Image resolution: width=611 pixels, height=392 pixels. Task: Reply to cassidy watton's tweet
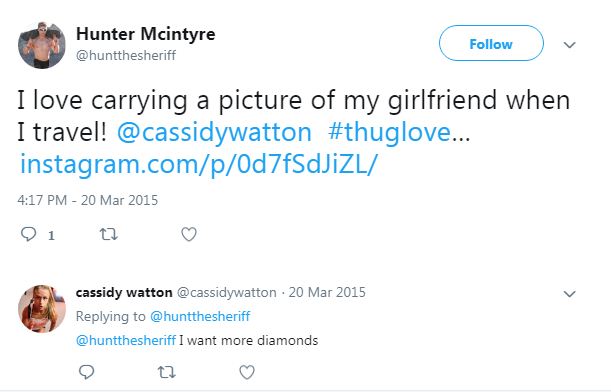[x=86, y=372]
